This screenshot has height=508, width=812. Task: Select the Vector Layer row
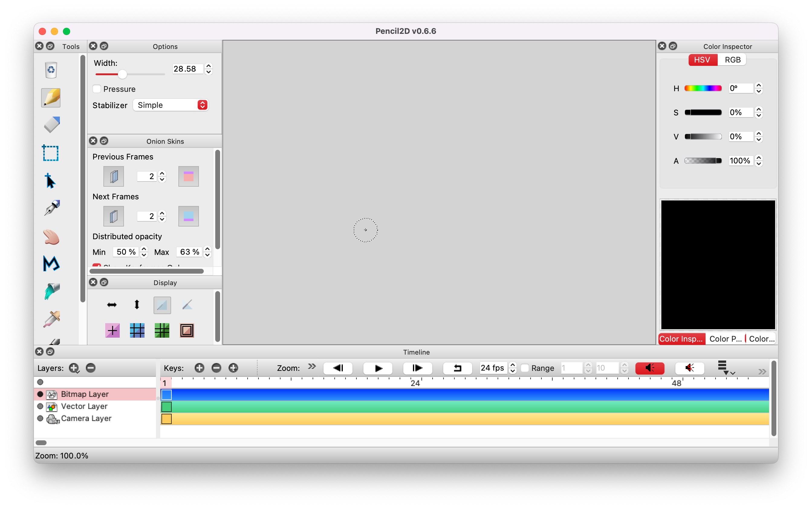tap(95, 406)
